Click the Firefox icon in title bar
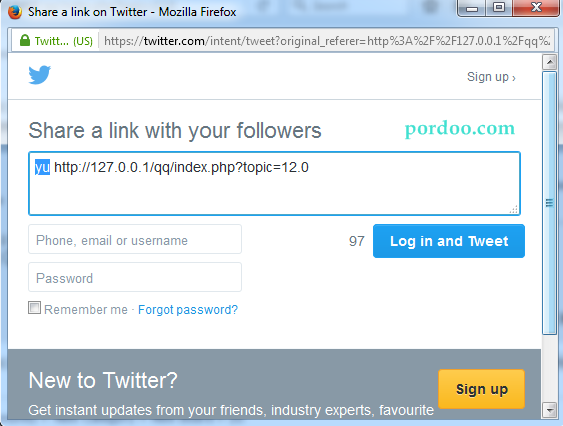 pos(15,12)
